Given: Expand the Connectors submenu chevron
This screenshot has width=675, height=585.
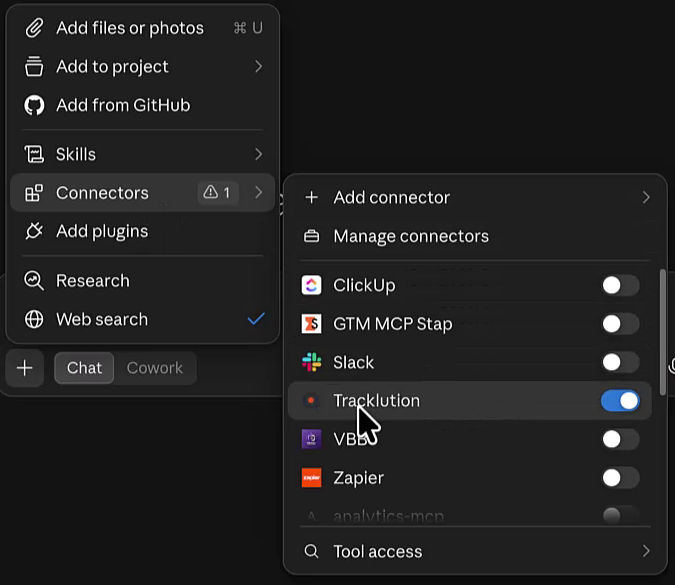Looking at the screenshot, I should point(258,192).
